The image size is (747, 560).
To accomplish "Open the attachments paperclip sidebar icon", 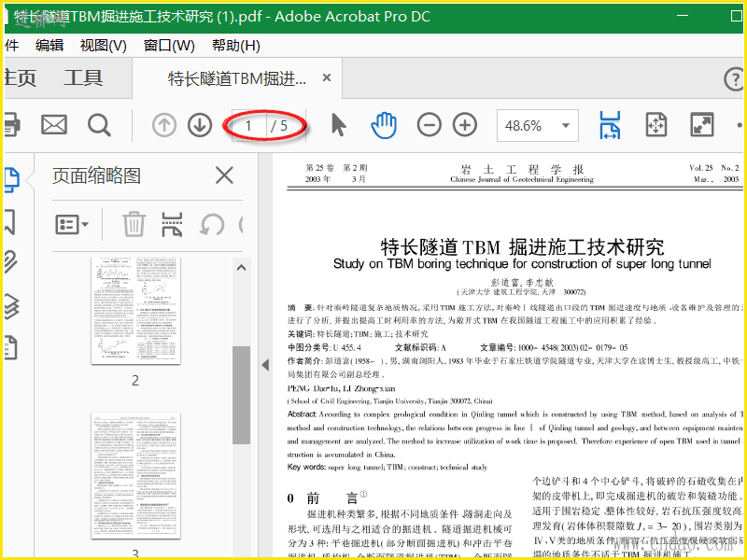I will [11, 262].
